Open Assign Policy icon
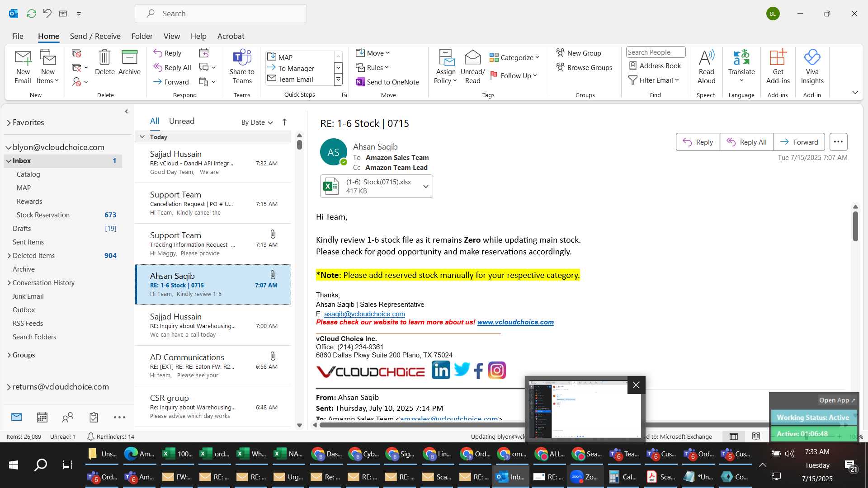This screenshot has width=868, height=488. (x=446, y=57)
